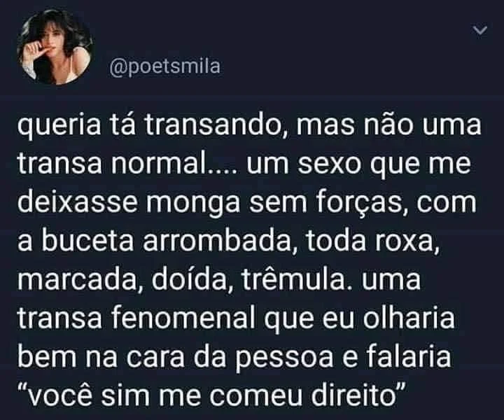
Task: Click the word "monga" in the tweet
Action: [193, 204]
